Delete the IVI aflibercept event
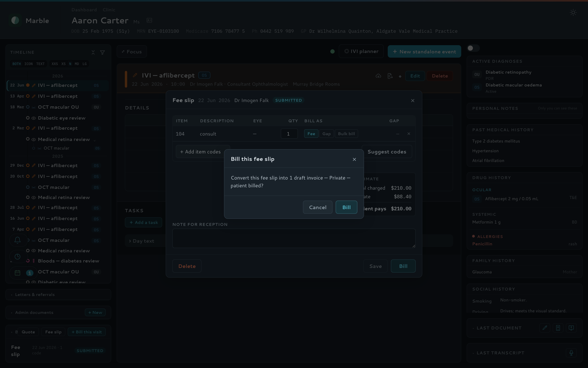Viewport: 588px width, 368px height. 440,76
